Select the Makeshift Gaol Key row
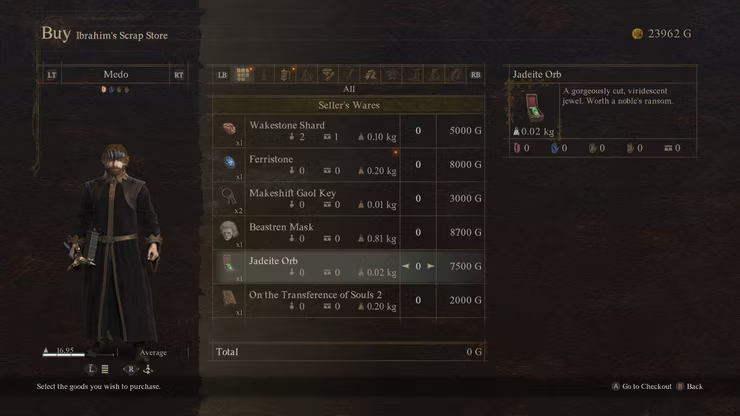 [x=349, y=199]
